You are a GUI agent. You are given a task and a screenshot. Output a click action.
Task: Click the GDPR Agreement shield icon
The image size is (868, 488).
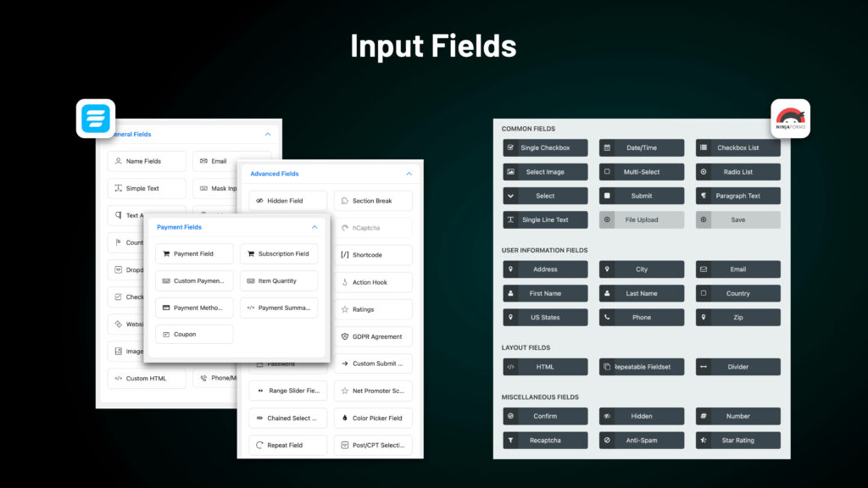pos(345,336)
